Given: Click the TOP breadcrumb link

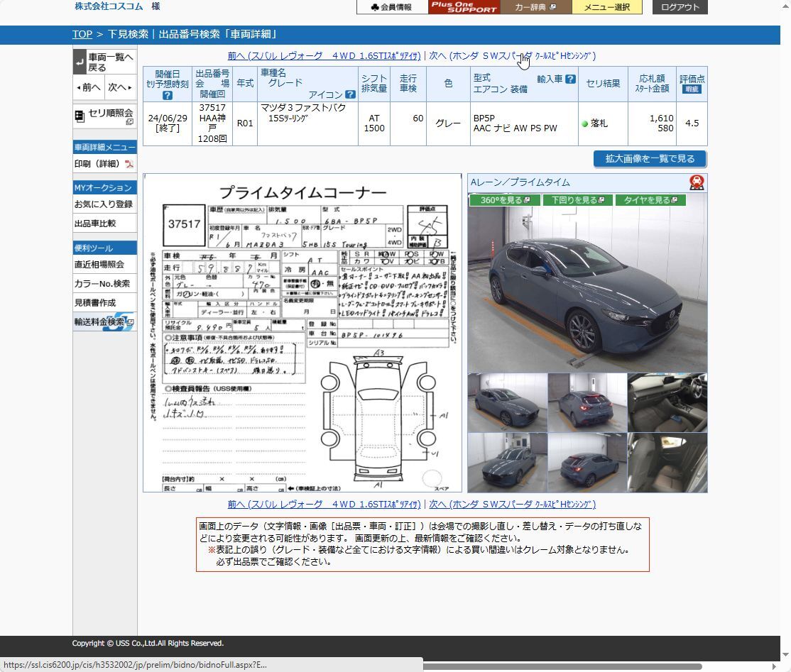Looking at the screenshot, I should tap(82, 34).
